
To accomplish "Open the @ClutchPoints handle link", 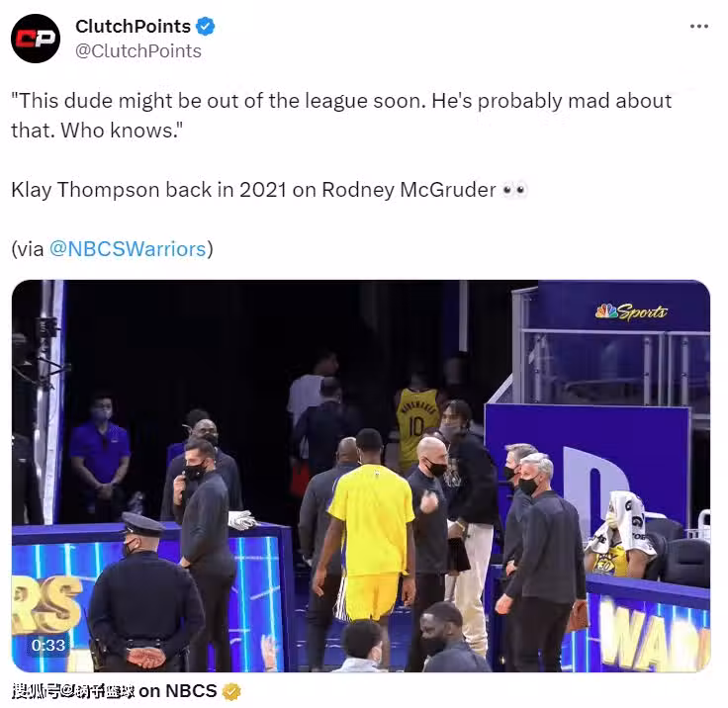I will [138, 51].
